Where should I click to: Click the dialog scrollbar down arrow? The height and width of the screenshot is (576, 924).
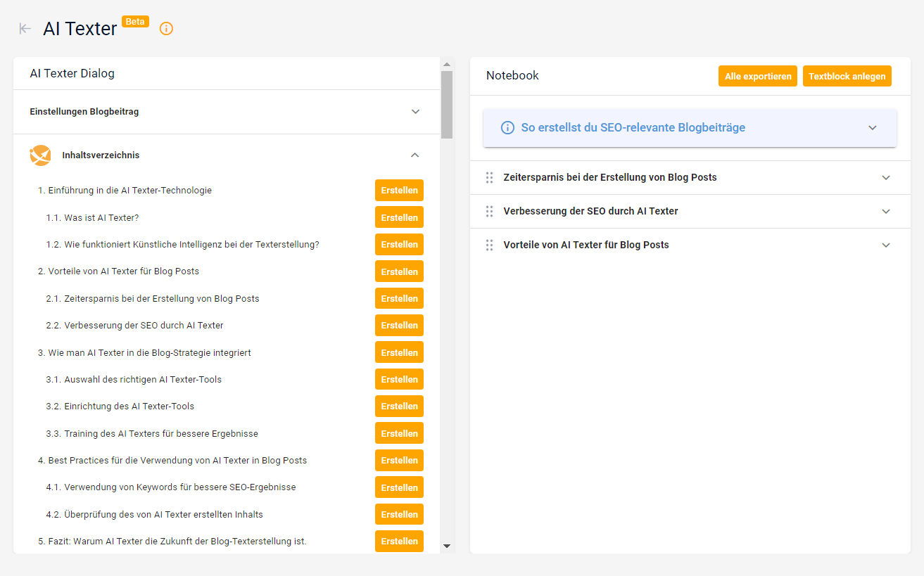coord(446,546)
